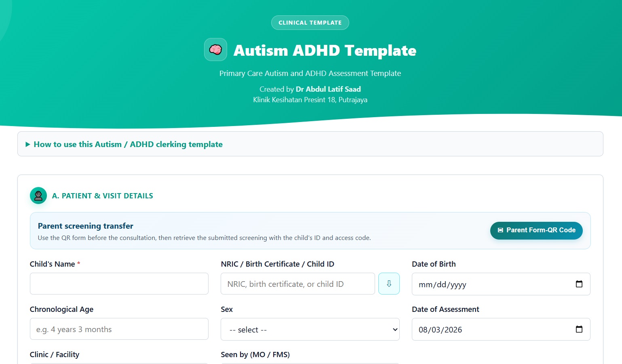Click the download arrow button next to NRIC field
Viewport: 622px width, 364px height.
point(389,284)
